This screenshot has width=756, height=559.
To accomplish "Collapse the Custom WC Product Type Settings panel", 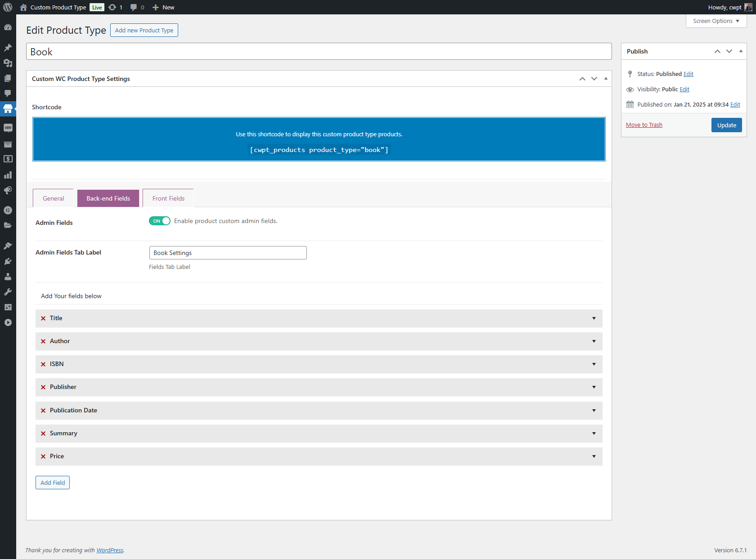I will click(606, 79).
